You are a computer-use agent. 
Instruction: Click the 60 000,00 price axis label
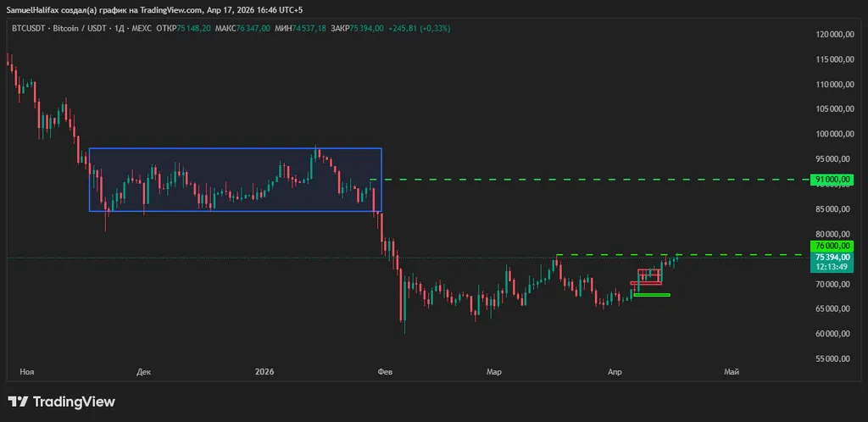[832, 334]
